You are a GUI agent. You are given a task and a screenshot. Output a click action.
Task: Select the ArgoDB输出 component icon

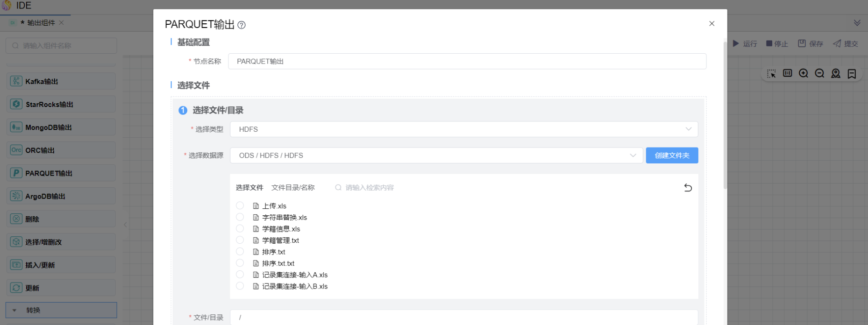tap(16, 196)
